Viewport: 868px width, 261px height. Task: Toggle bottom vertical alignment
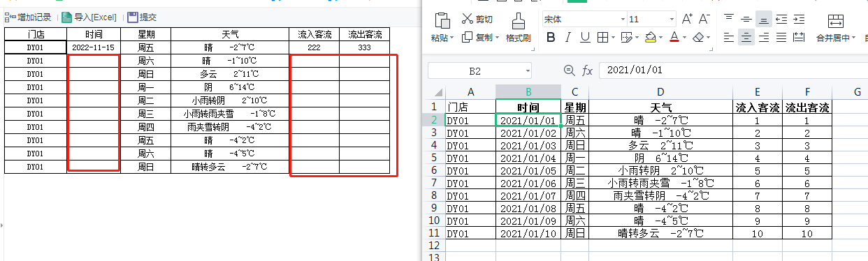pyautogui.click(x=764, y=19)
